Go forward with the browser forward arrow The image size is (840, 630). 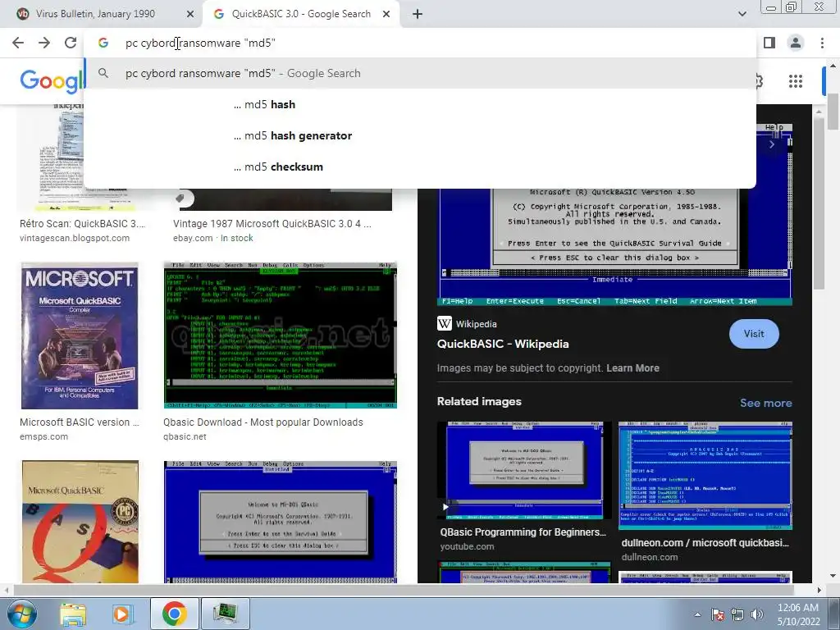(x=44, y=43)
